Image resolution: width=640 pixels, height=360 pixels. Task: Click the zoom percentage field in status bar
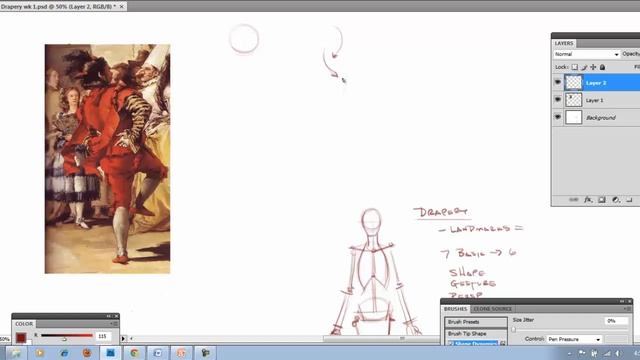[x=4, y=339]
